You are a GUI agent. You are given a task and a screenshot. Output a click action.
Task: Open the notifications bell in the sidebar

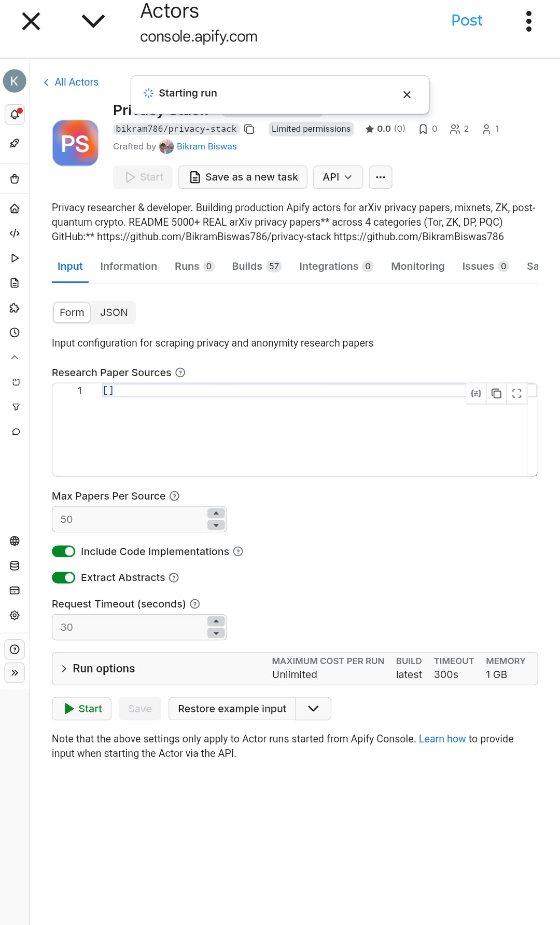15,115
